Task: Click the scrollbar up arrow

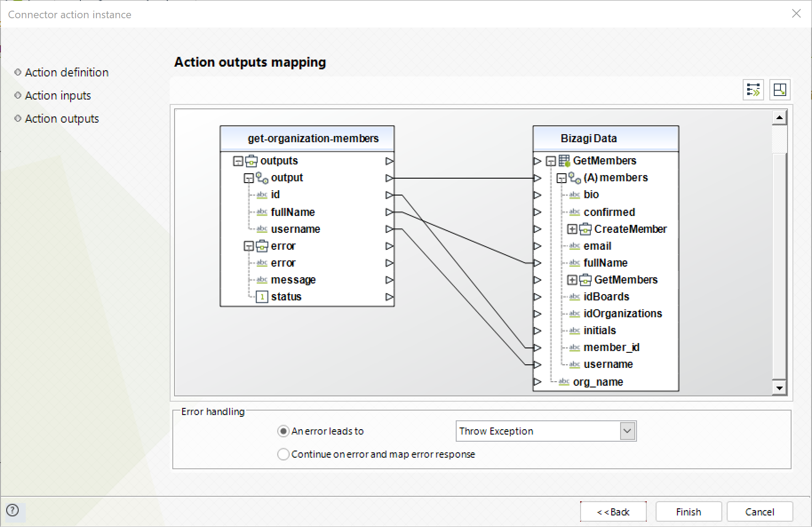Action: (x=780, y=117)
